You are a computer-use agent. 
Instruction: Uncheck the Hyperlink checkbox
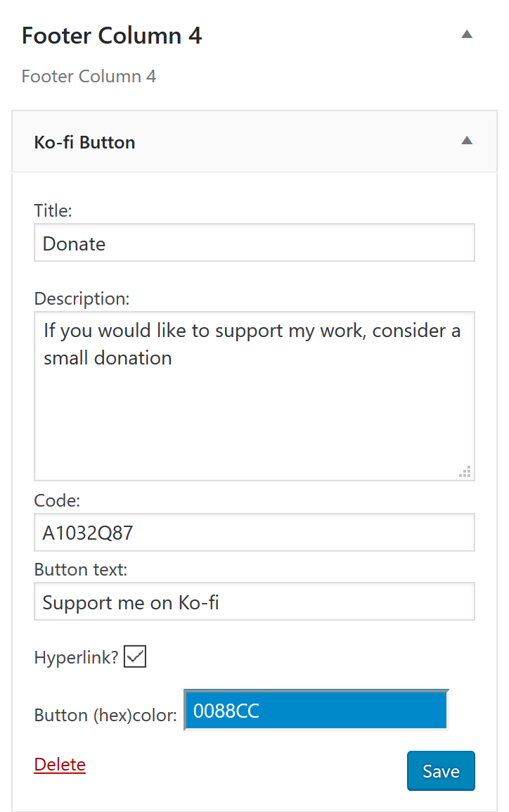135,656
